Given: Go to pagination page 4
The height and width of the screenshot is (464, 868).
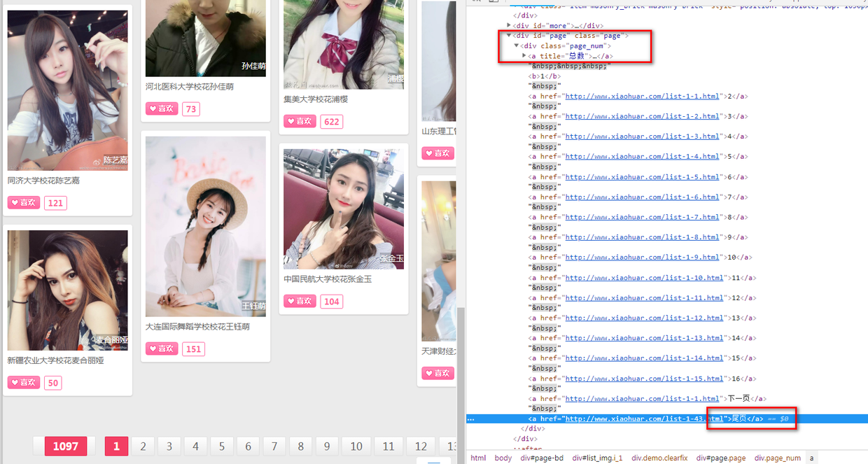Looking at the screenshot, I should click(x=195, y=447).
